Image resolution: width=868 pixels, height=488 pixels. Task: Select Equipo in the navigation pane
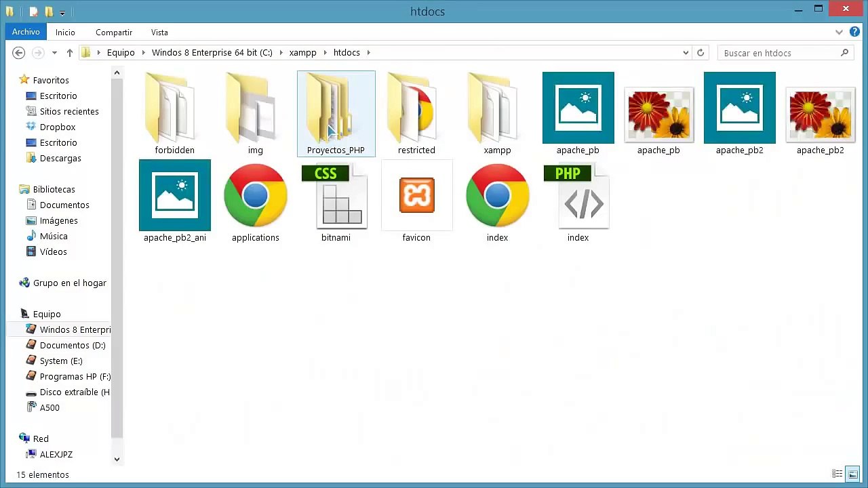click(x=47, y=314)
